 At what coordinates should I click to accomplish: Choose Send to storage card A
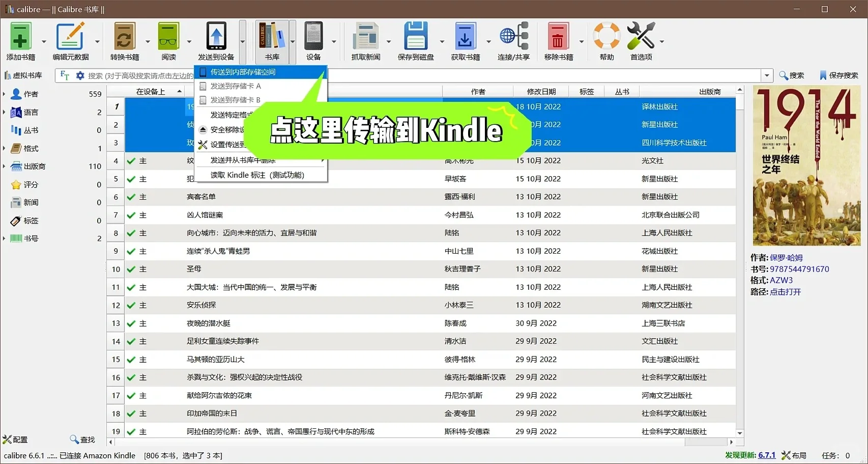click(261, 86)
